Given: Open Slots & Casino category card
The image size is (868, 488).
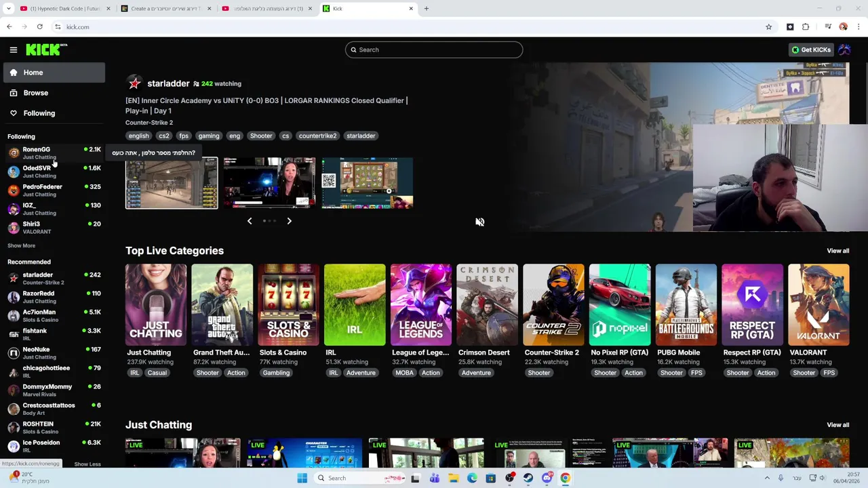Looking at the screenshot, I should pos(288,305).
